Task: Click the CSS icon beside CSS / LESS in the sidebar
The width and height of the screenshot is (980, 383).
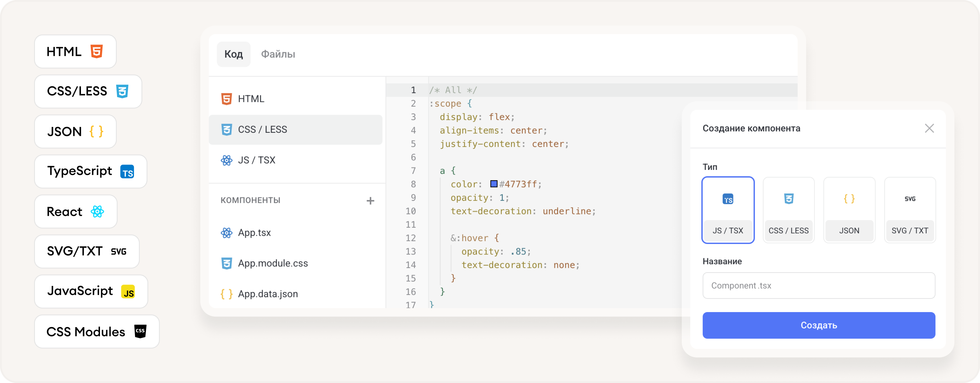Action: (x=227, y=130)
